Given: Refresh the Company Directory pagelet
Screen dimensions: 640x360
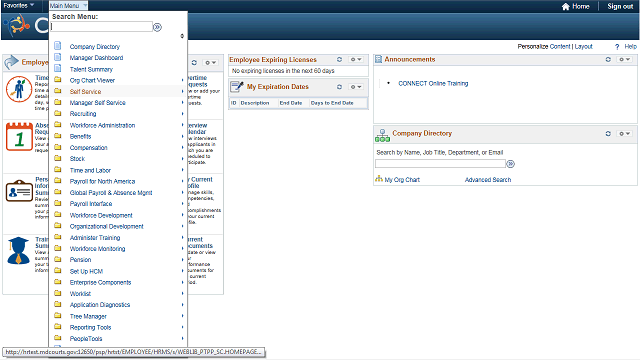Looking at the screenshot, I should tap(608, 133).
